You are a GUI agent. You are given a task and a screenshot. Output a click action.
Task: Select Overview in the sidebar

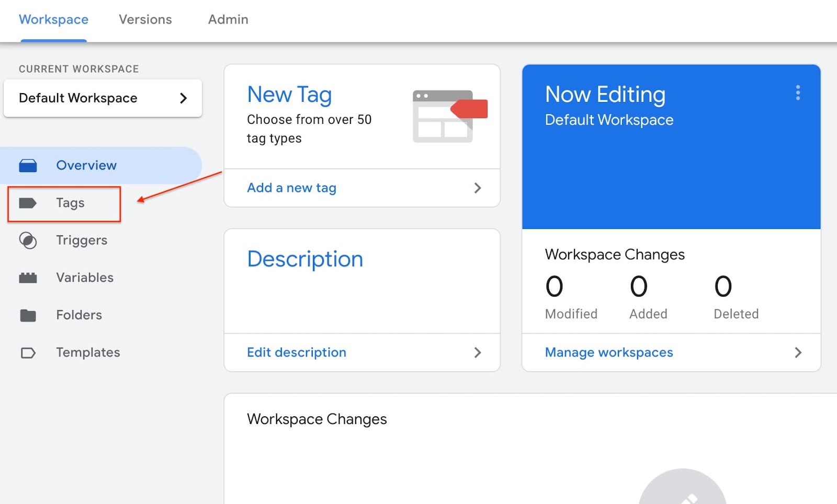101,165
